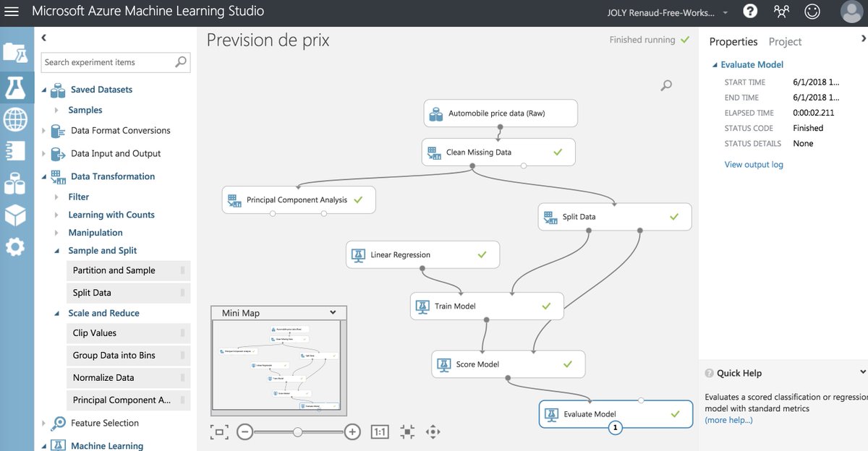Image resolution: width=868 pixels, height=451 pixels.
Task: Expand the Samples subcategory
Action: click(57, 110)
